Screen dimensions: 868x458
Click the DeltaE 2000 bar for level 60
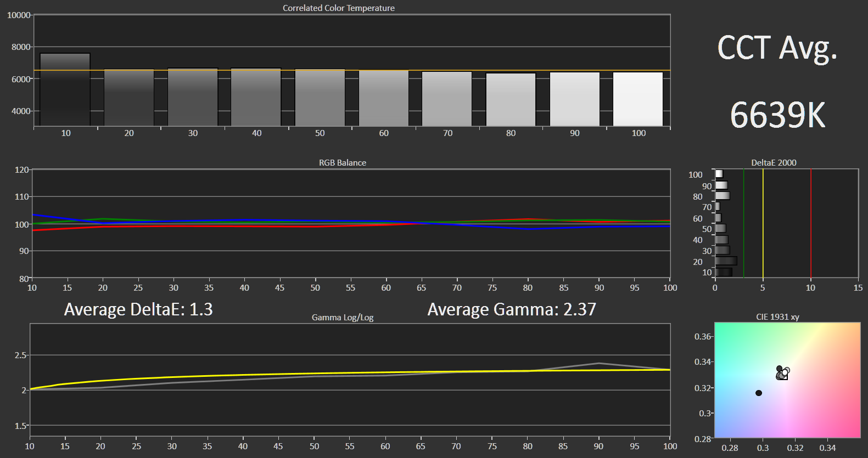point(718,218)
